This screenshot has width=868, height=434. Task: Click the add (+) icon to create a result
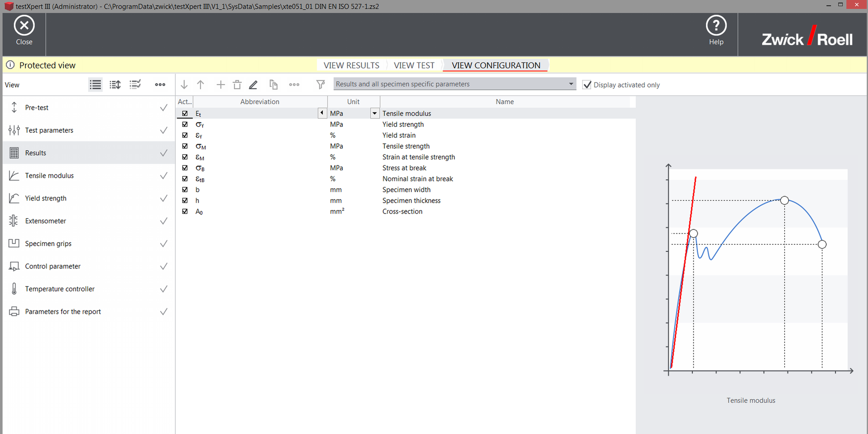tap(220, 84)
